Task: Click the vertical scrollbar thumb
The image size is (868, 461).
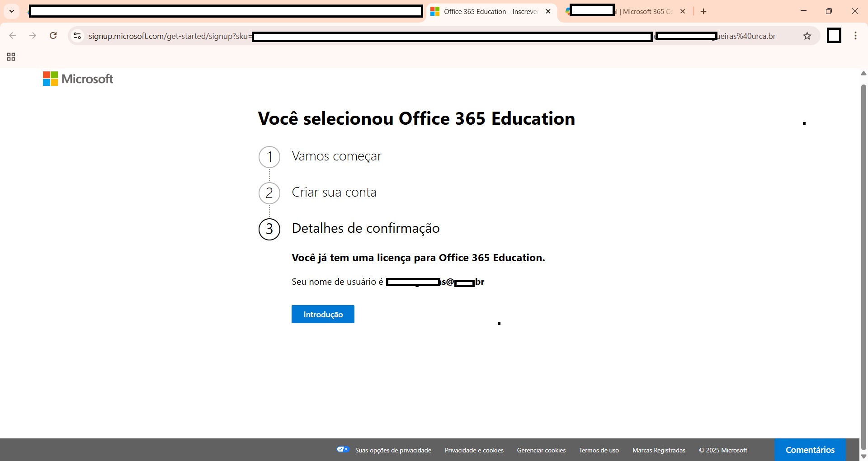Action: [x=863, y=267]
